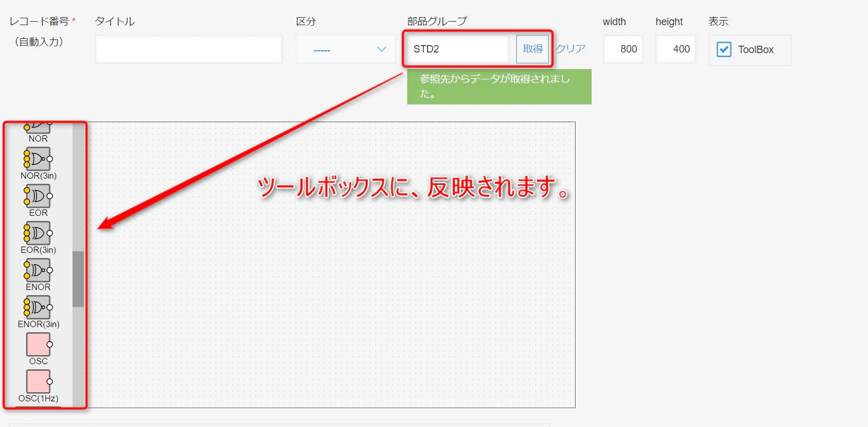This screenshot has width=868, height=427.
Task: Choose the EOR(3in) gate icon
Action: [38, 233]
